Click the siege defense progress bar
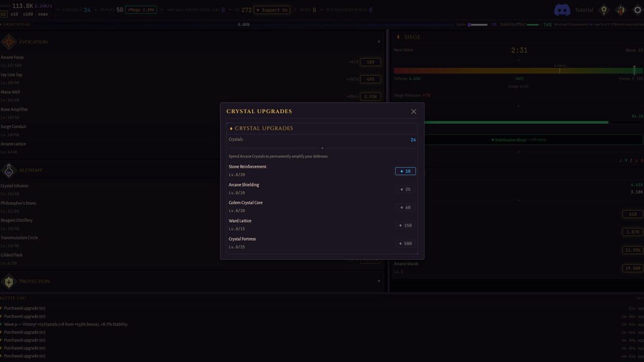The image size is (644, 362). [518, 71]
